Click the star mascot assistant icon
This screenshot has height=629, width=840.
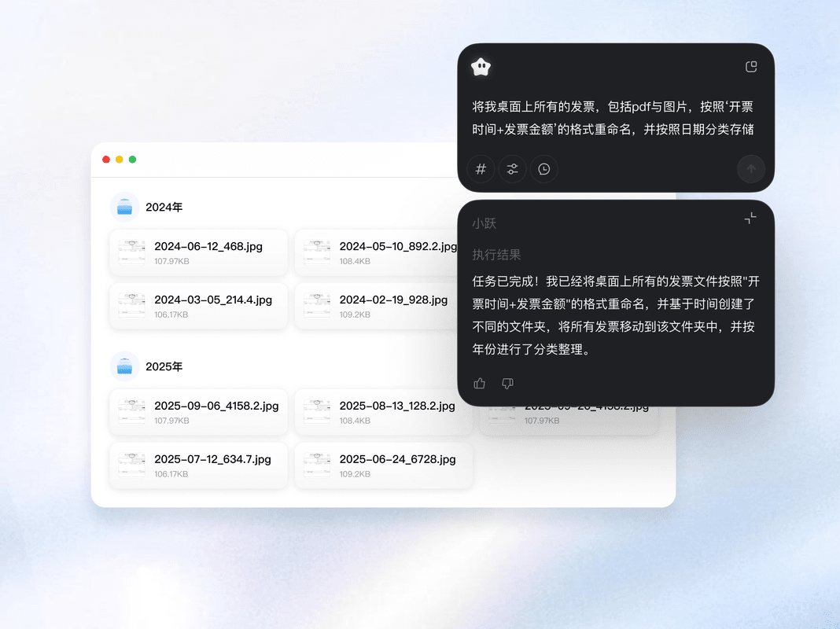click(x=481, y=67)
